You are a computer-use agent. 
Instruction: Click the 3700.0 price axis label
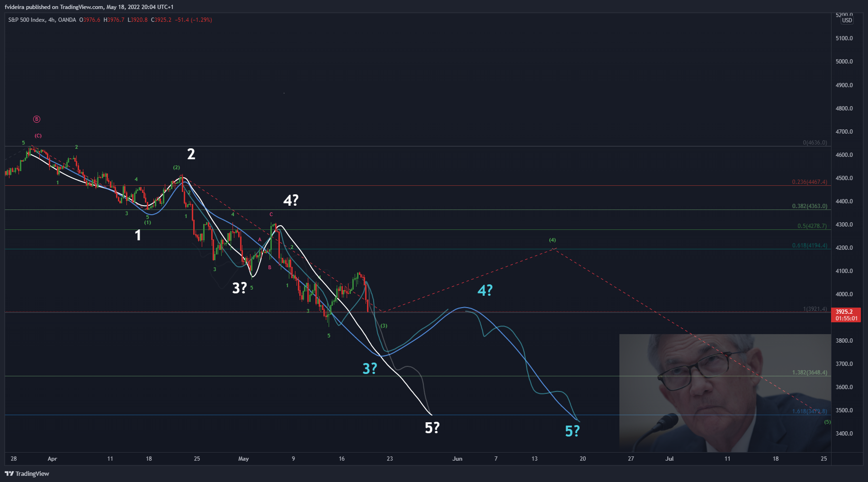pyautogui.click(x=844, y=364)
